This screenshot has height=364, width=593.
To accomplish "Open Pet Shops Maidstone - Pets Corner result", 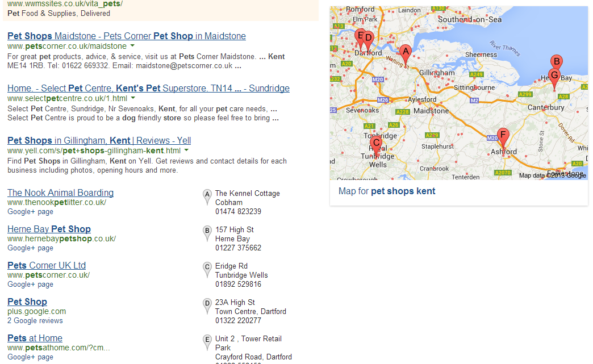I will 126,36.
